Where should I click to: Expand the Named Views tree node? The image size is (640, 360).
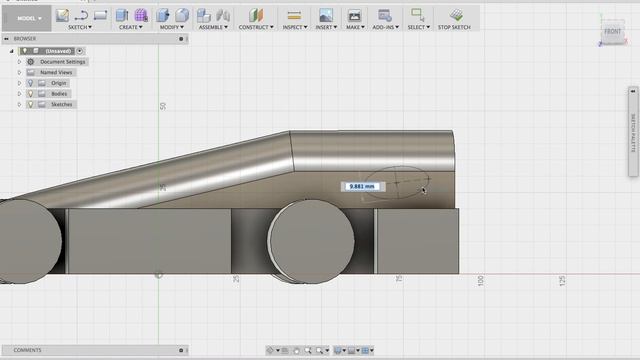pyautogui.click(x=19, y=72)
